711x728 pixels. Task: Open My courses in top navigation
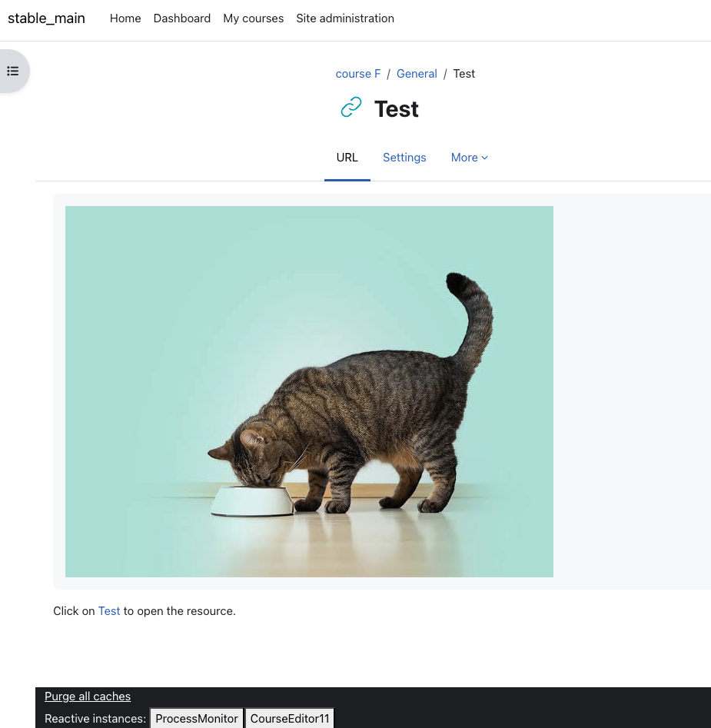click(x=254, y=18)
